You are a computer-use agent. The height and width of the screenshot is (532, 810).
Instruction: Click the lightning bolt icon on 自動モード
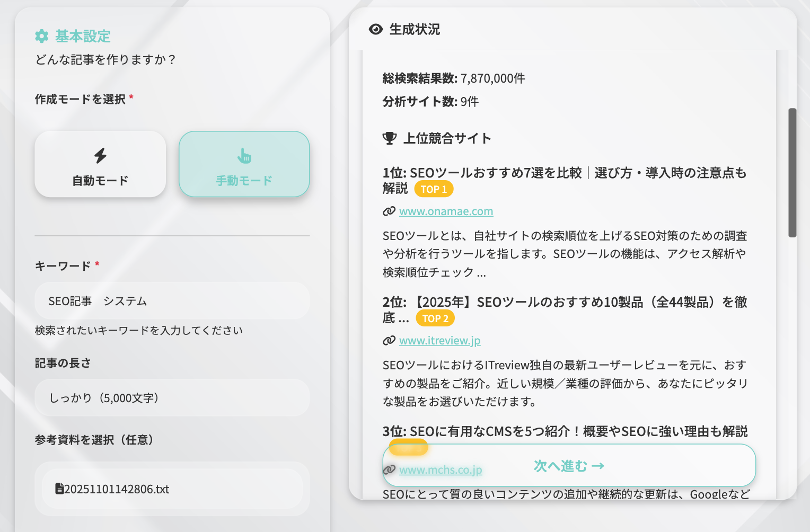click(100, 155)
